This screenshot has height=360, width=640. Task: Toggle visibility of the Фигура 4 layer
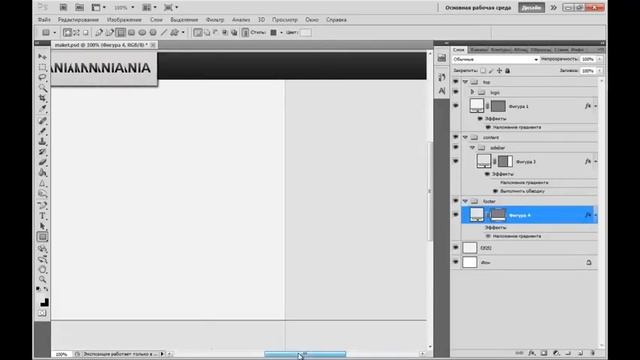click(x=456, y=215)
